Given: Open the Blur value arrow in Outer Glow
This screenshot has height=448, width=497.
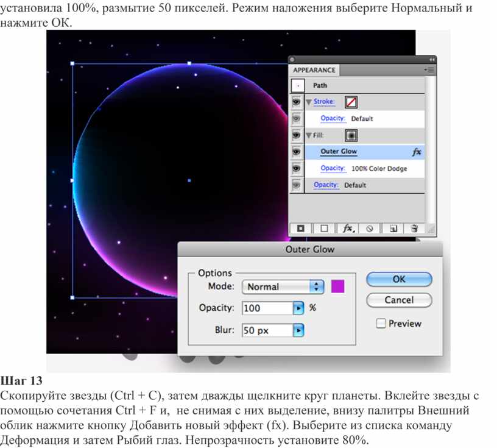Looking at the screenshot, I should click(298, 330).
